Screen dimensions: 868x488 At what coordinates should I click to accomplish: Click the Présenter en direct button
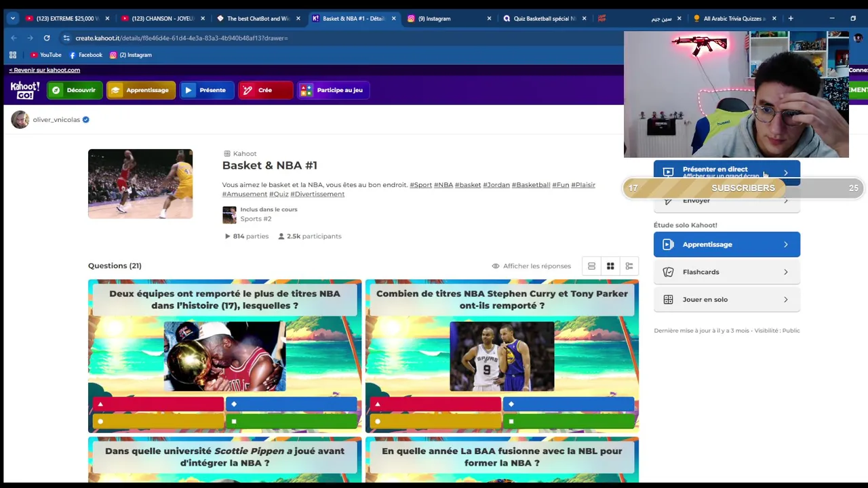pyautogui.click(x=727, y=172)
